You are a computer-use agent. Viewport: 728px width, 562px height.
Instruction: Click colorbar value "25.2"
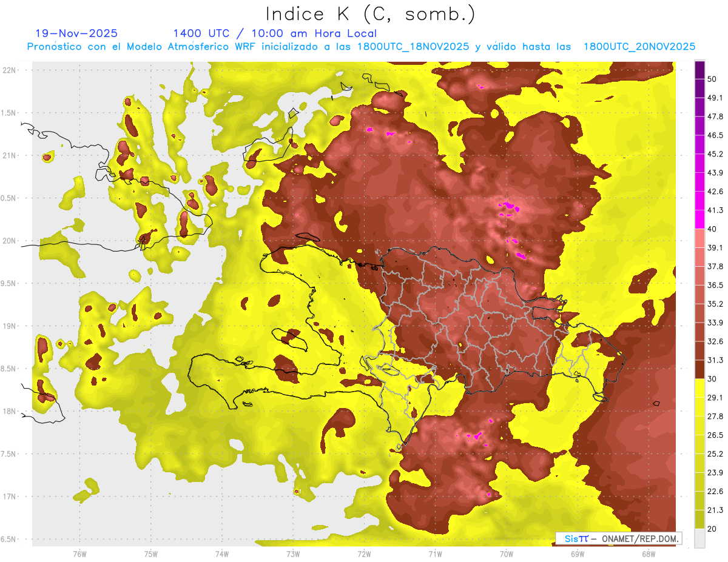coord(715,454)
